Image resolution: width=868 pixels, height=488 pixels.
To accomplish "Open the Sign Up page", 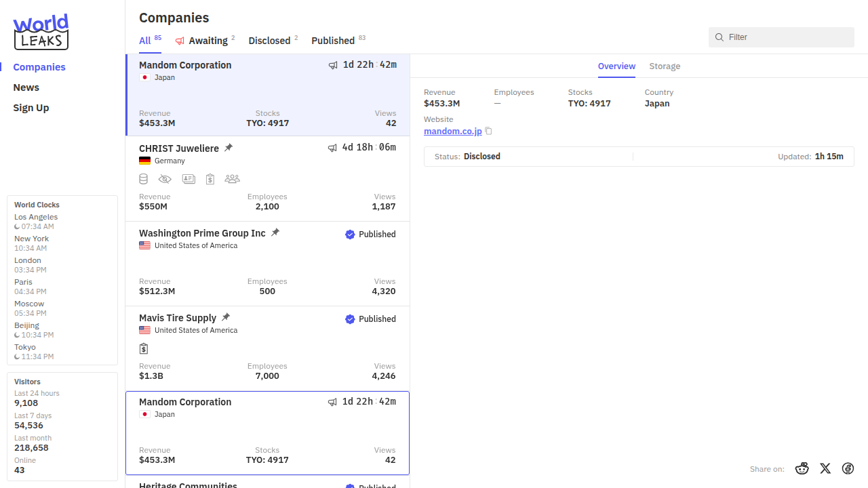I will pyautogui.click(x=31, y=108).
